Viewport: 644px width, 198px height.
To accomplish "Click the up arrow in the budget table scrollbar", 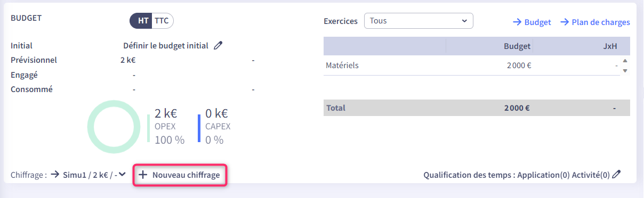I will coord(625,61).
